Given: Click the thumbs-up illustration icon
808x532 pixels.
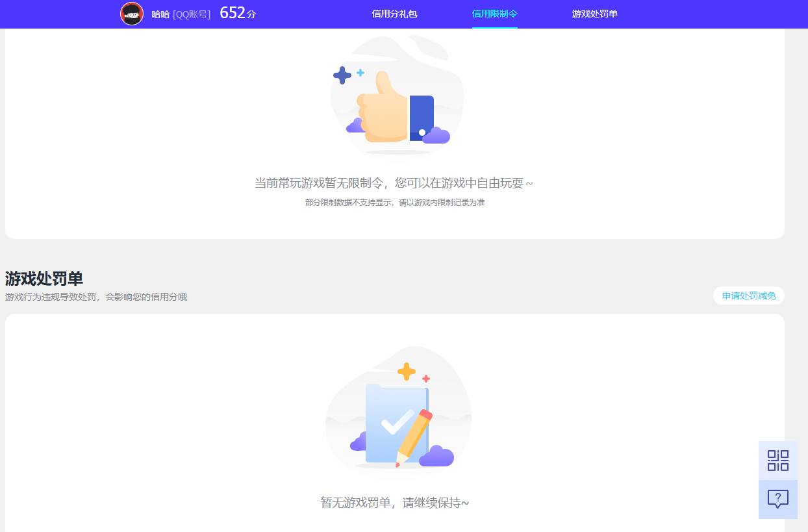Looking at the screenshot, I should point(383,107).
